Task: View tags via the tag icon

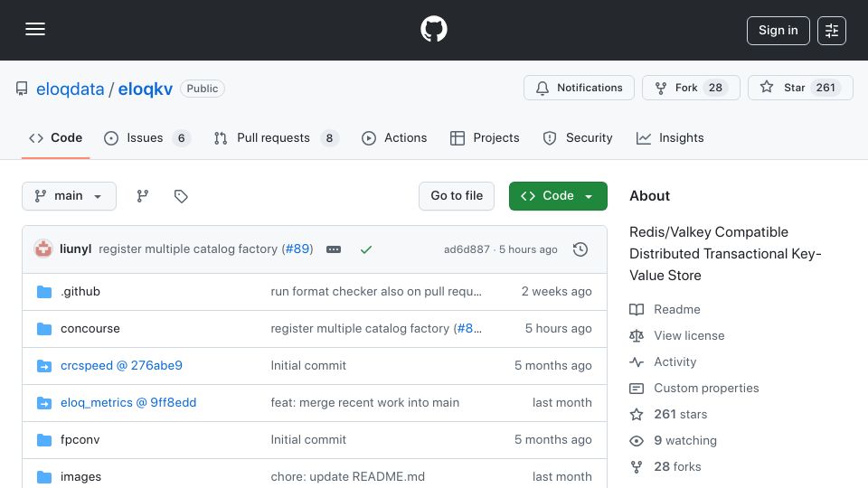Action: pyautogui.click(x=181, y=196)
